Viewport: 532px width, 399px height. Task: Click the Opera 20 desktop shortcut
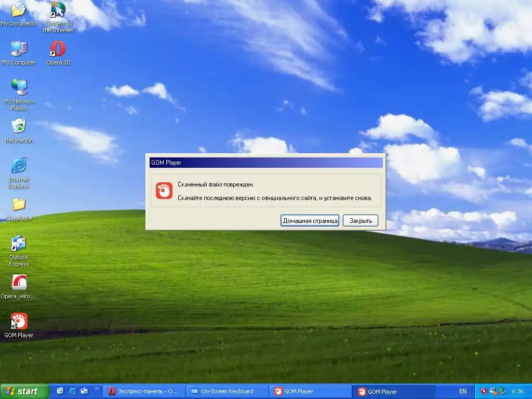[58, 53]
